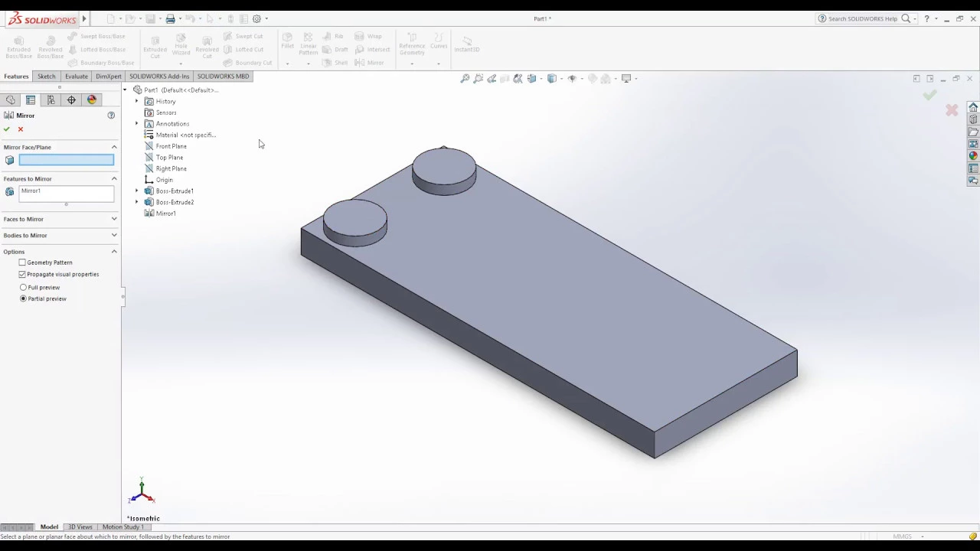980x551 pixels.
Task: Expand the Boss-Extrude1 tree node
Action: [137, 191]
